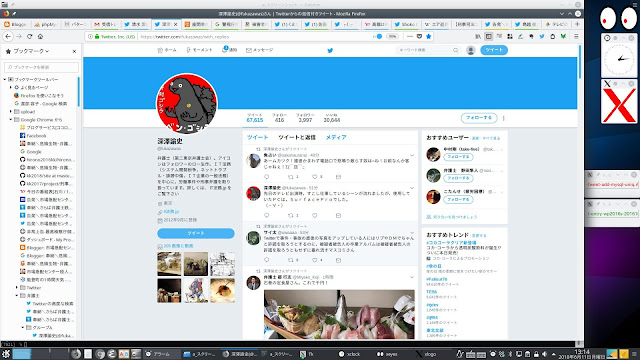640x360 pixels.
Task: Open the tweet menu chevron on 深澤諭史's tweet
Action: (412, 188)
